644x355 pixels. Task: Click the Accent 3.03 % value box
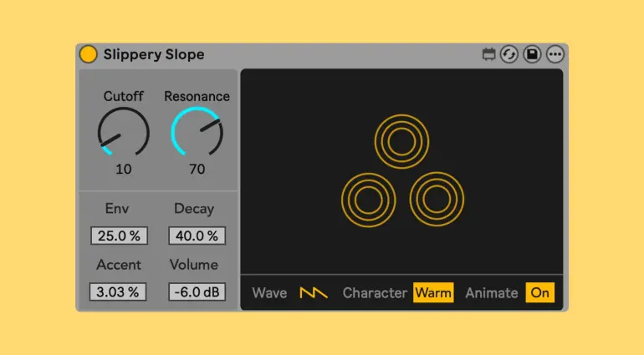pos(119,292)
